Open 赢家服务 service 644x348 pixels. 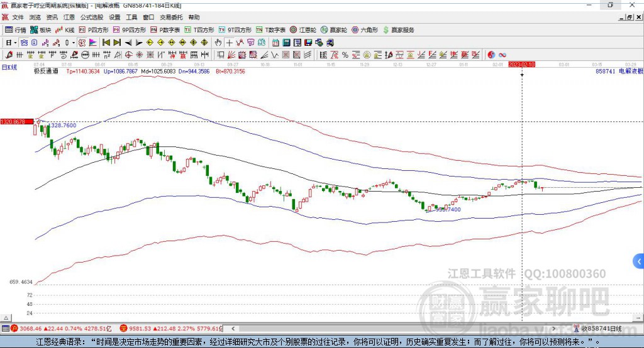click(399, 30)
